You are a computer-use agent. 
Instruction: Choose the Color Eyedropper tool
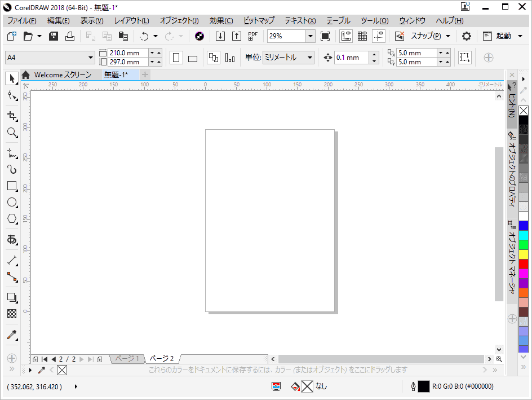12,335
